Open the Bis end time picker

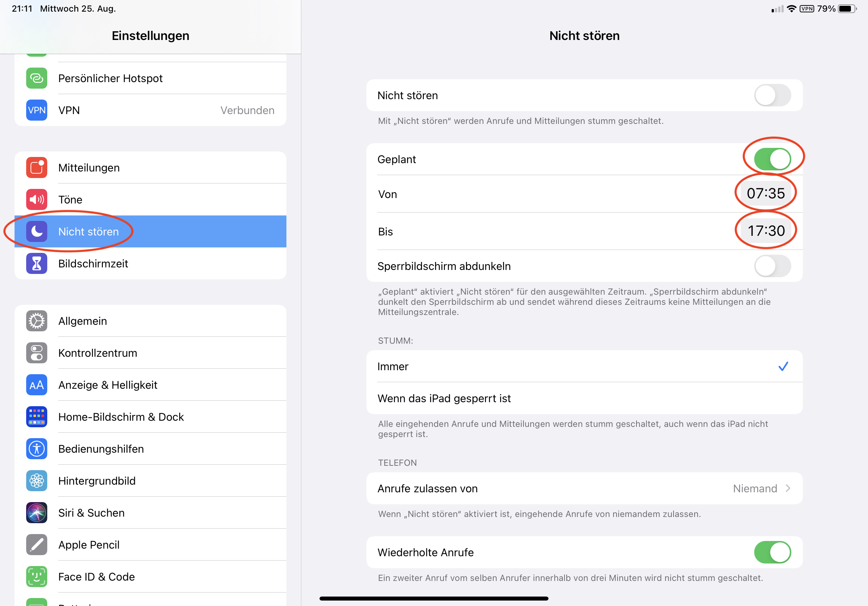click(765, 231)
